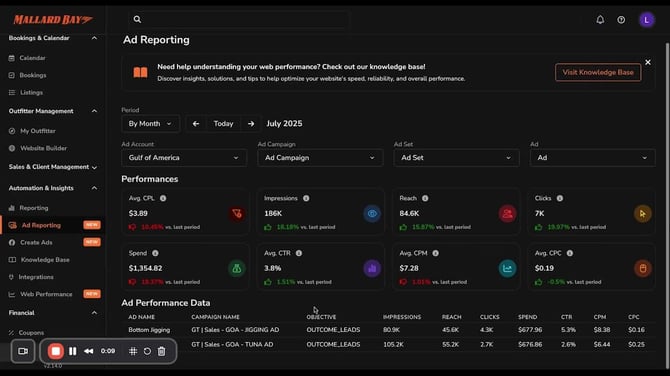Collapse the Bookings & Calendar section
The width and height of the screenshot is (670, 376).
[94, 38]
